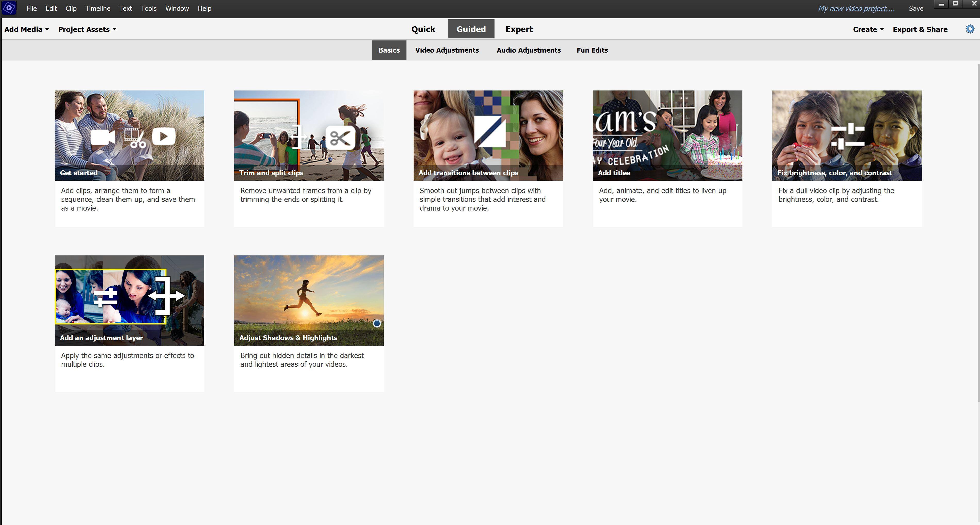Switch to Quick mode
980x525 pixels.
423,29
